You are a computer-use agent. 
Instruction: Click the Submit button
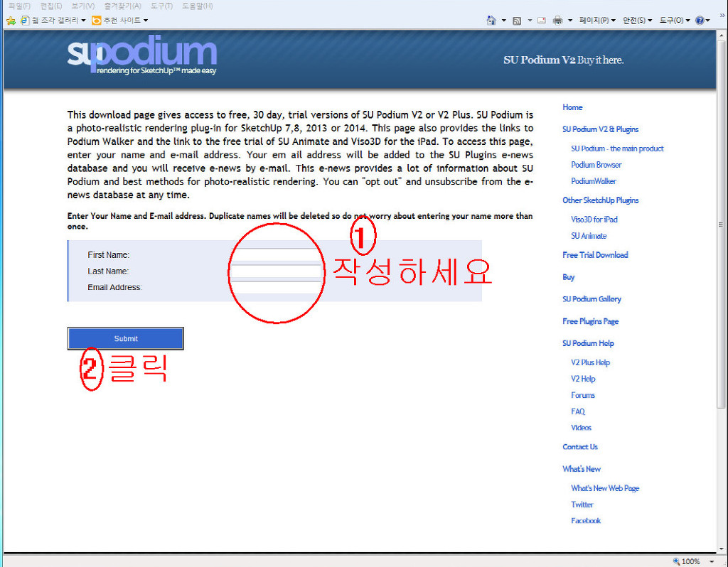(x=125, y=339)
